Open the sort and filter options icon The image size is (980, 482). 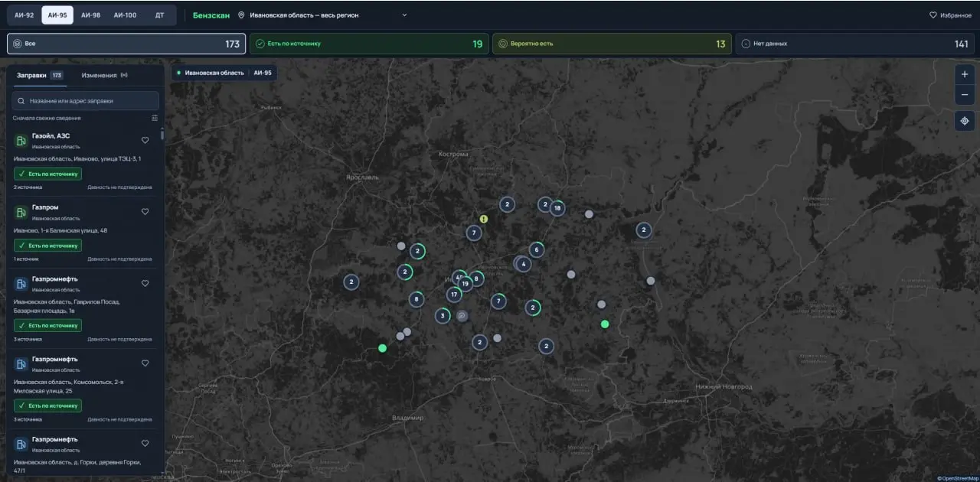pyautogui.click(x=155, y=118)
